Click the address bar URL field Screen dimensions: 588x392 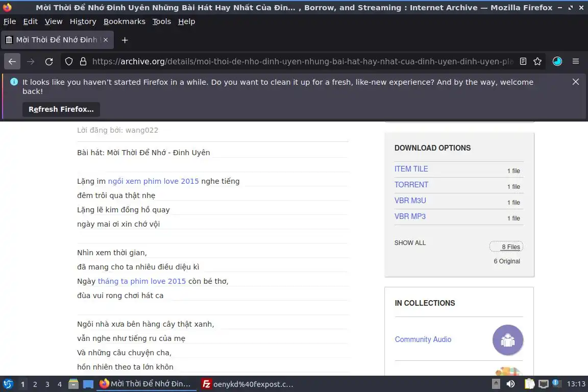click(302, 62)
